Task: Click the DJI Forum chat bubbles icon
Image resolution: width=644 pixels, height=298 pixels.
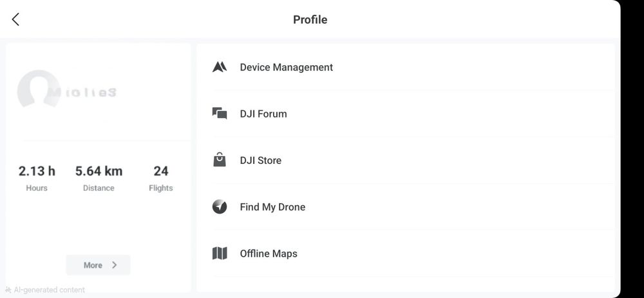Action: coord(220,114)
